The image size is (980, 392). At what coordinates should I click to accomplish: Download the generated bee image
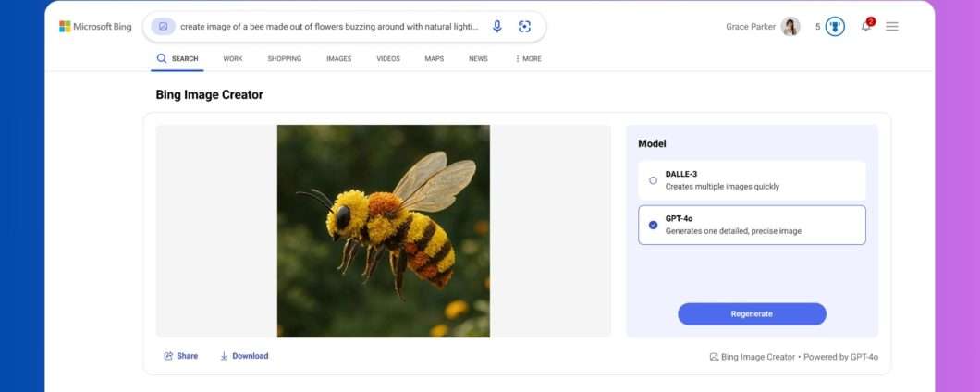click(244, 356)
